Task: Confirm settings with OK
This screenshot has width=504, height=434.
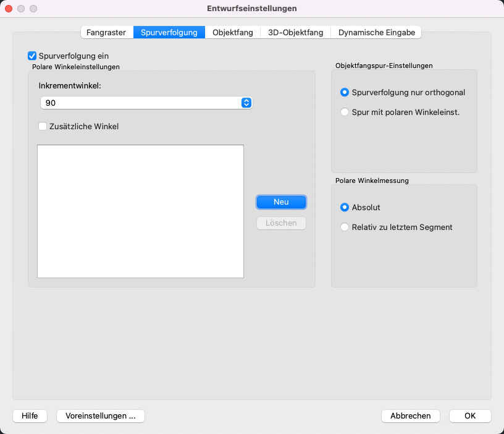Action: coord(470,415)
